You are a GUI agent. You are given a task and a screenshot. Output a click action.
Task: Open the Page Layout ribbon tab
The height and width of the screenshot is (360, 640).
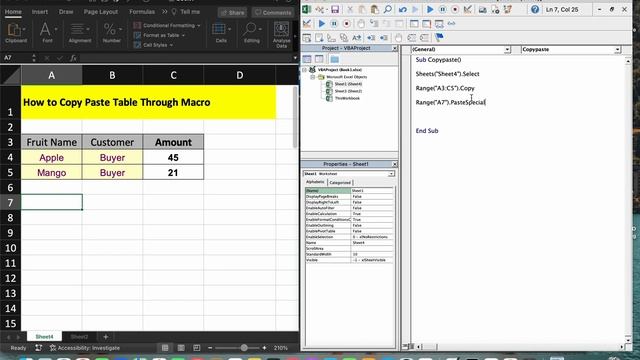(101, 12)
